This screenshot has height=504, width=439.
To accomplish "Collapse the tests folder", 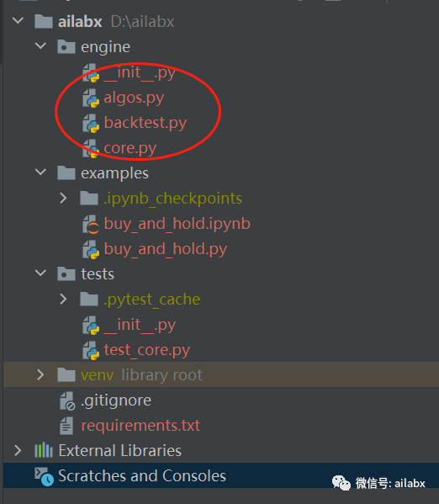I will click(x=40, y=273).
